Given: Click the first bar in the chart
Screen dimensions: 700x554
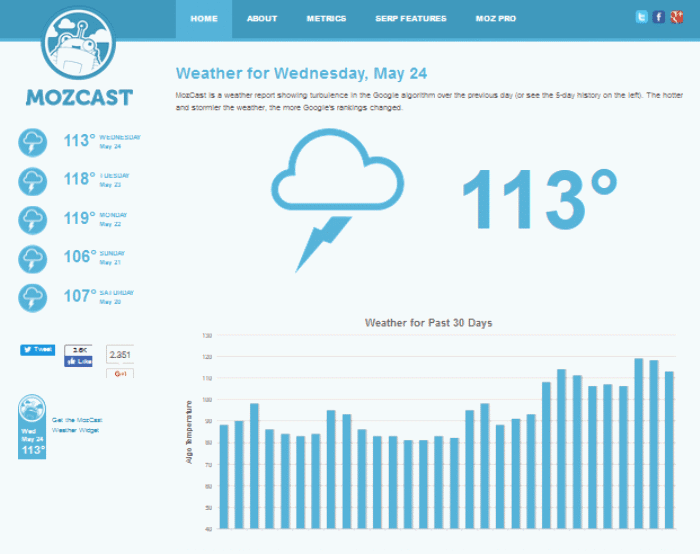Looking at the screenshot, I should [224, 477].
